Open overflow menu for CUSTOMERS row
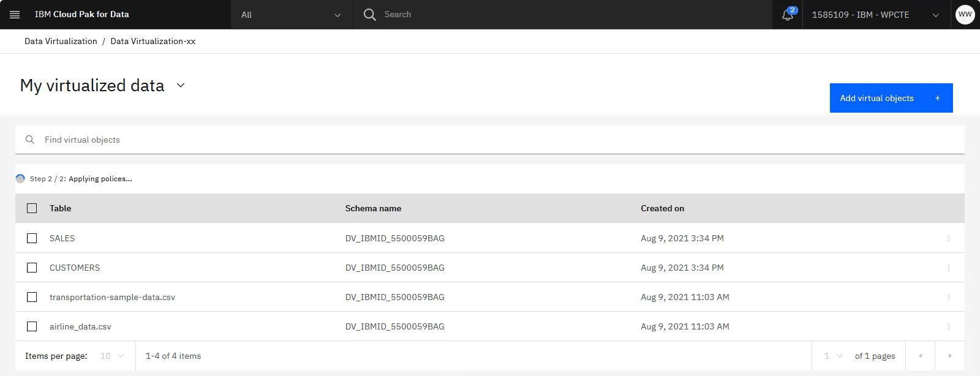Viewport: 980px width, 376px height. click(949, 268)
